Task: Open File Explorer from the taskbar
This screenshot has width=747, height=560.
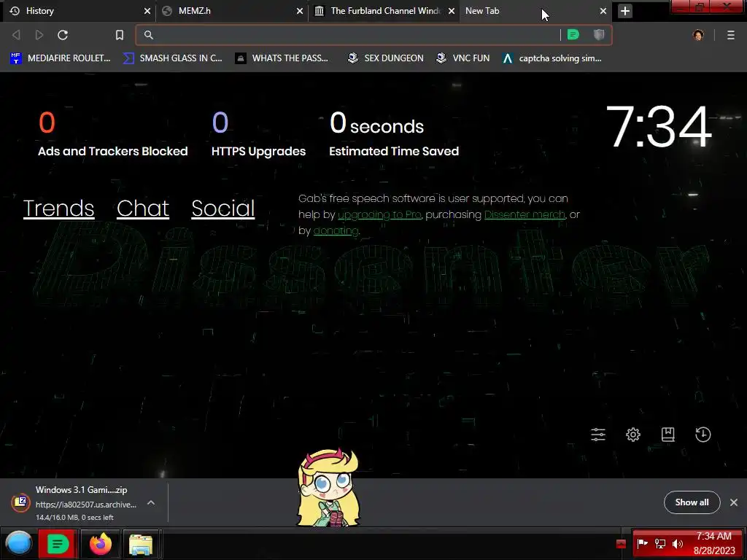Action: (x=141, y=544)
